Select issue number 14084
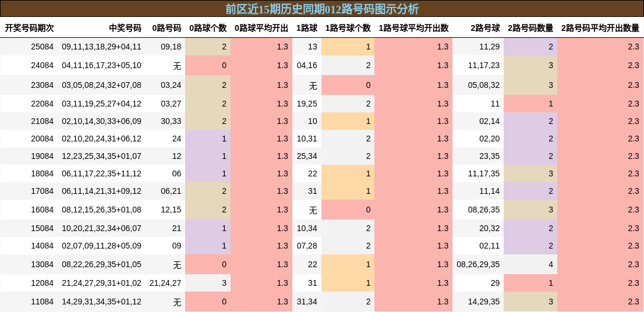Screen dimensions: 644x312 pyautogui.click(x=43, y=246)
